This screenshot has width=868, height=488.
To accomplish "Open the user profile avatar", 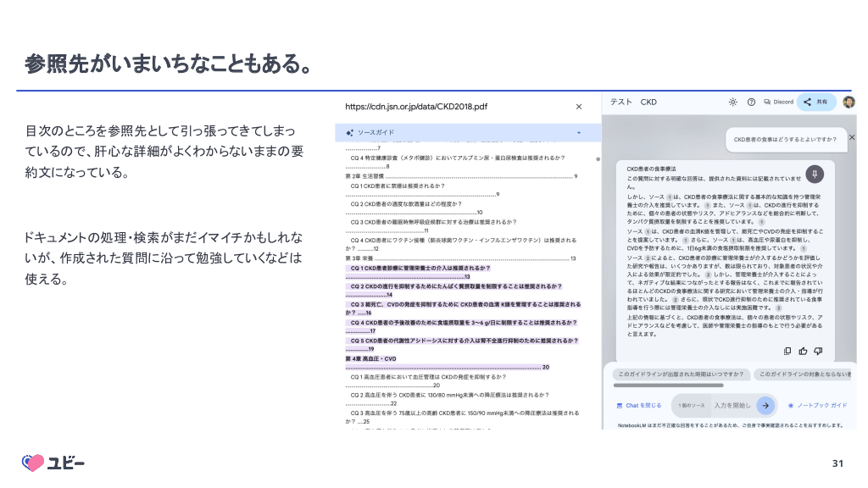I will (849, 102).
